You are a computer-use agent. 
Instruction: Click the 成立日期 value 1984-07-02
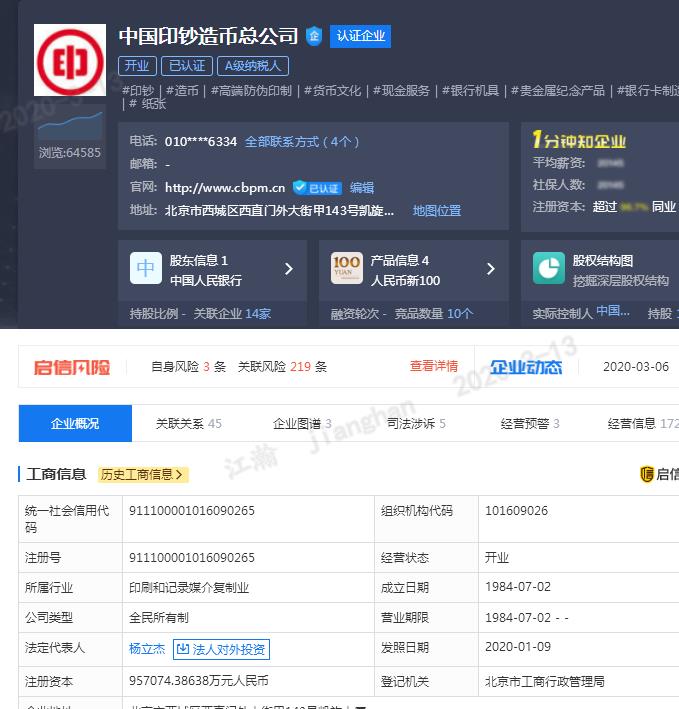coord(518,587)
